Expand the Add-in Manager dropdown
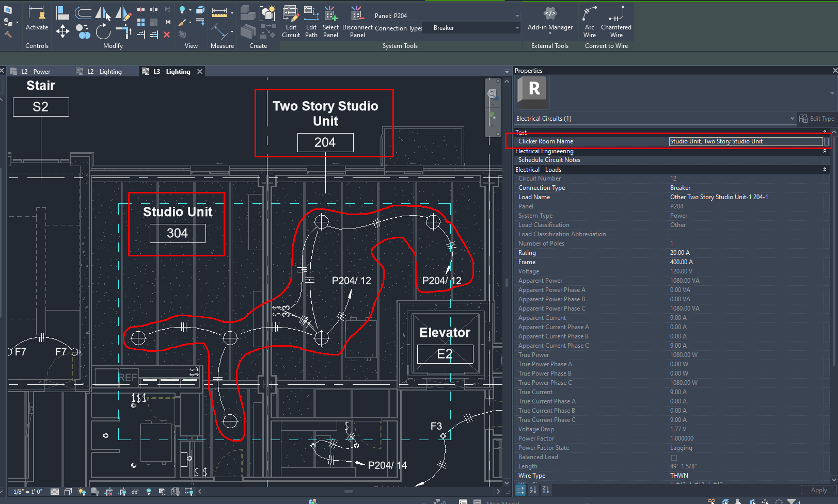Screen dimensions: 838x504 (550, 34)
